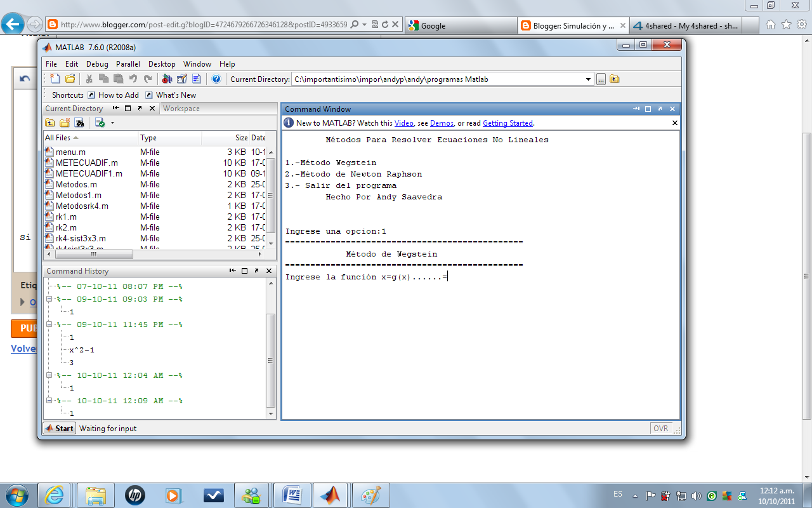Open the Windows Start orb
This screenshot has width=812, height=508.
coord(16,495)
